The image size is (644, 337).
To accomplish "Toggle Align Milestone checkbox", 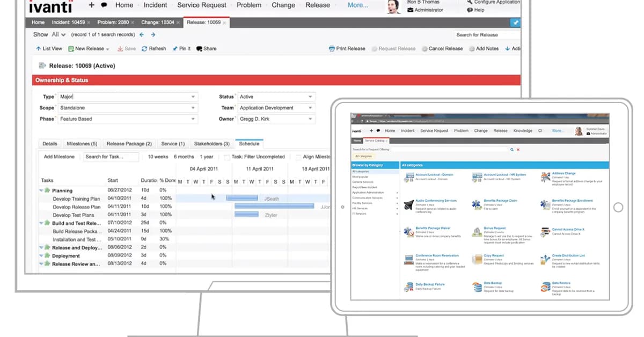I will [x=298, y=157].
